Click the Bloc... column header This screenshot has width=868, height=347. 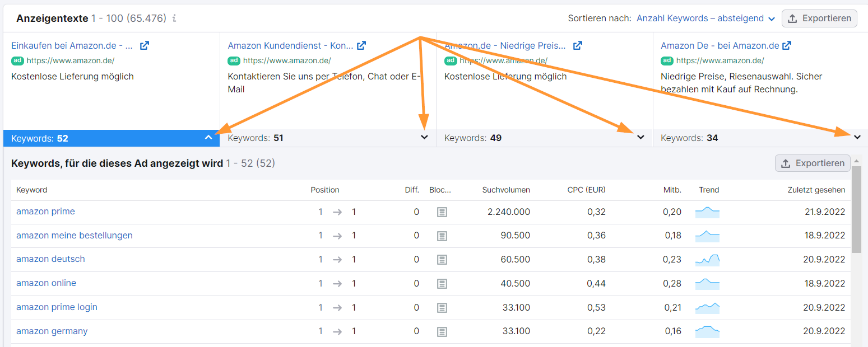pos(440,190)
